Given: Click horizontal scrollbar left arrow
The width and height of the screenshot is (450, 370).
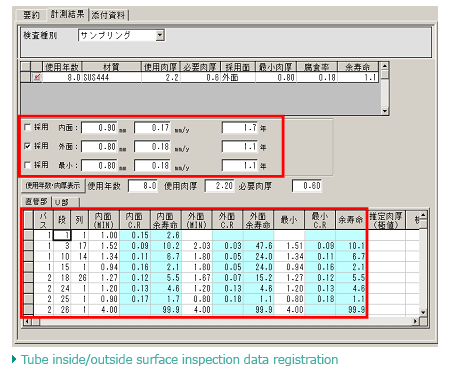Looking at the screenshot, I should pyautogui.click(x=28, y=322).
